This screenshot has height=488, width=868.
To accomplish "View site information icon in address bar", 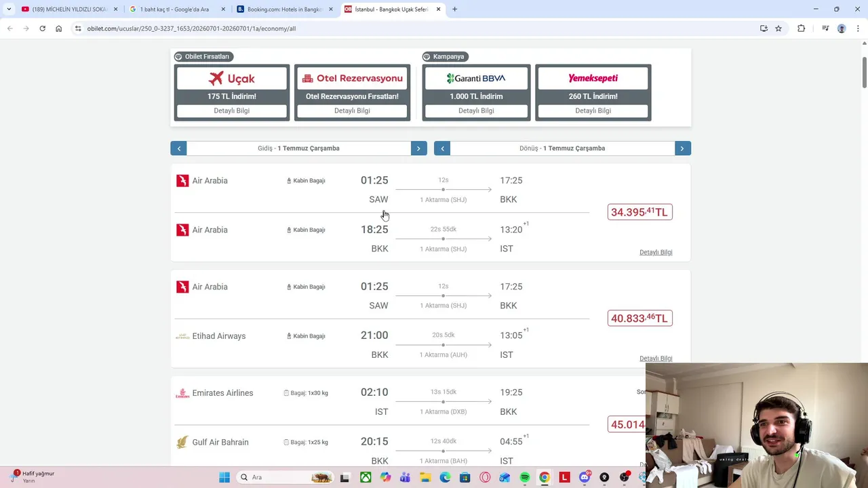I will click(78, 28).
